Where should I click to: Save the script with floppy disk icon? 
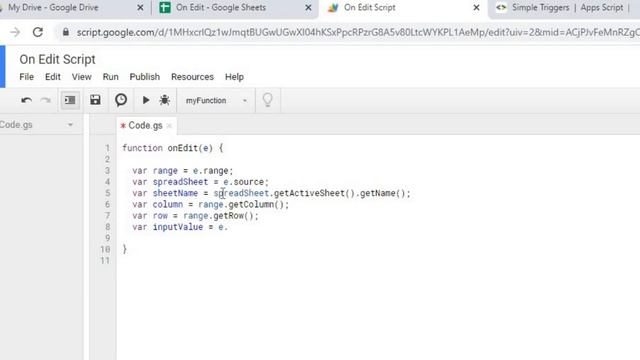click(95, 100)
